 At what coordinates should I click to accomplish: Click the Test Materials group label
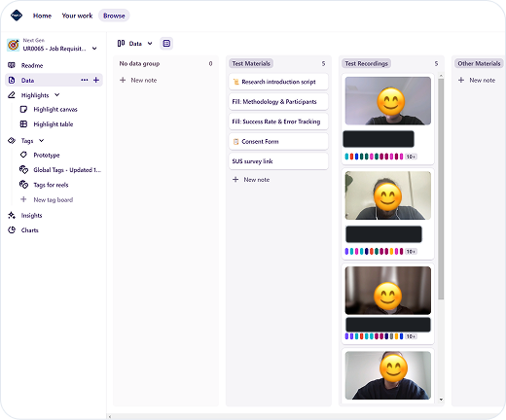point(251,63)
